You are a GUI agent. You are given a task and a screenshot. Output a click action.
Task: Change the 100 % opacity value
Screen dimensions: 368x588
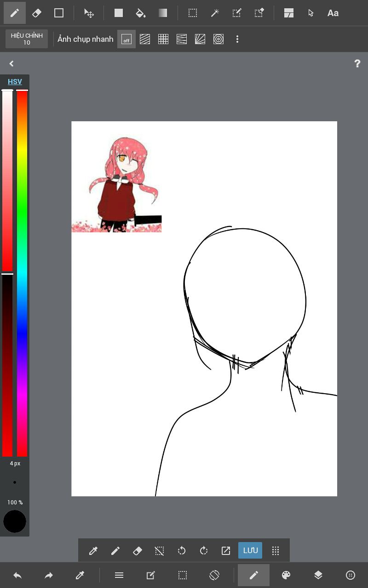(x=15, y=503)
